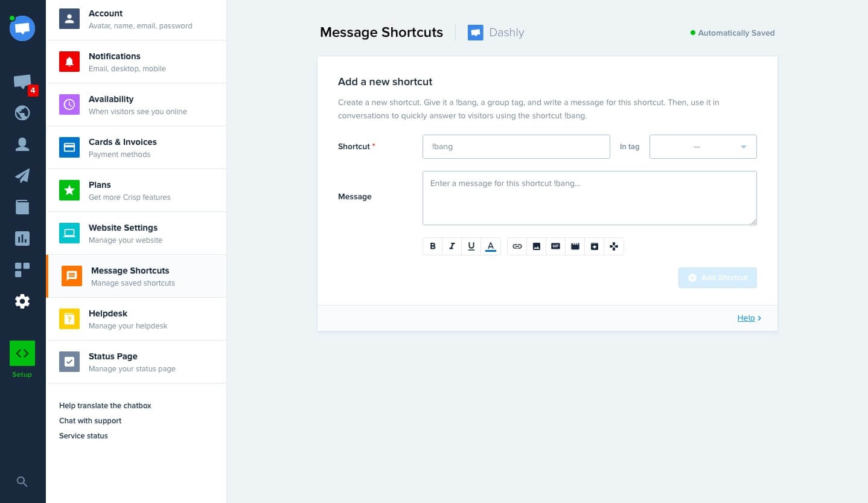Click Service status link
The image size is (868, 503).
tap(83, 436)
